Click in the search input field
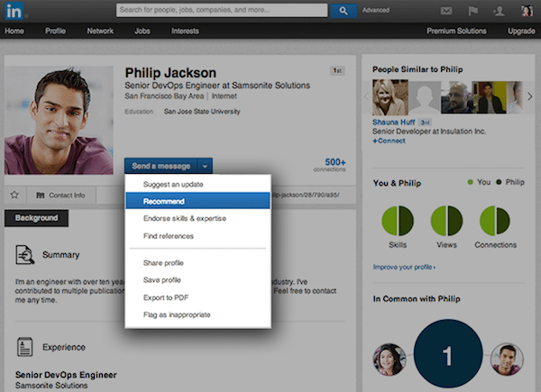 point(222,10)
